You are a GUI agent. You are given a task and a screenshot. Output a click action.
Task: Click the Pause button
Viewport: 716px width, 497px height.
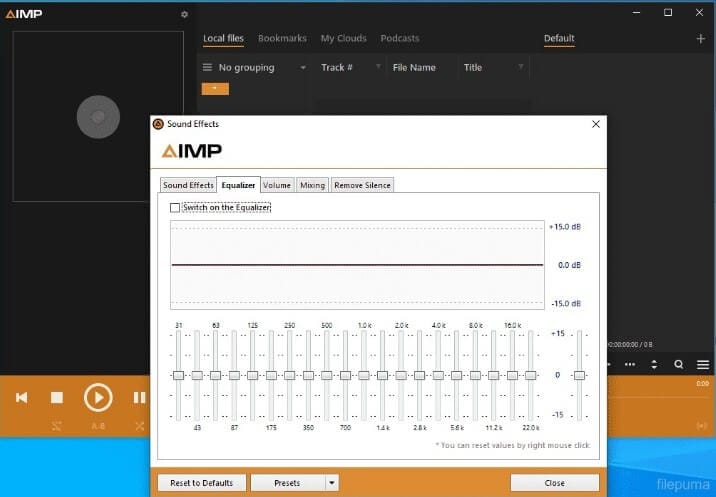pos(139,398)
